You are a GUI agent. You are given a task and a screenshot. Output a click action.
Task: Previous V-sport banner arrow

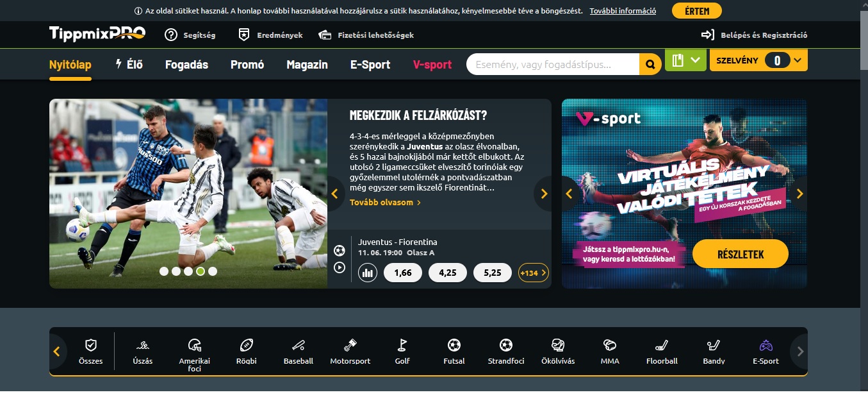(x=569, y=194)
